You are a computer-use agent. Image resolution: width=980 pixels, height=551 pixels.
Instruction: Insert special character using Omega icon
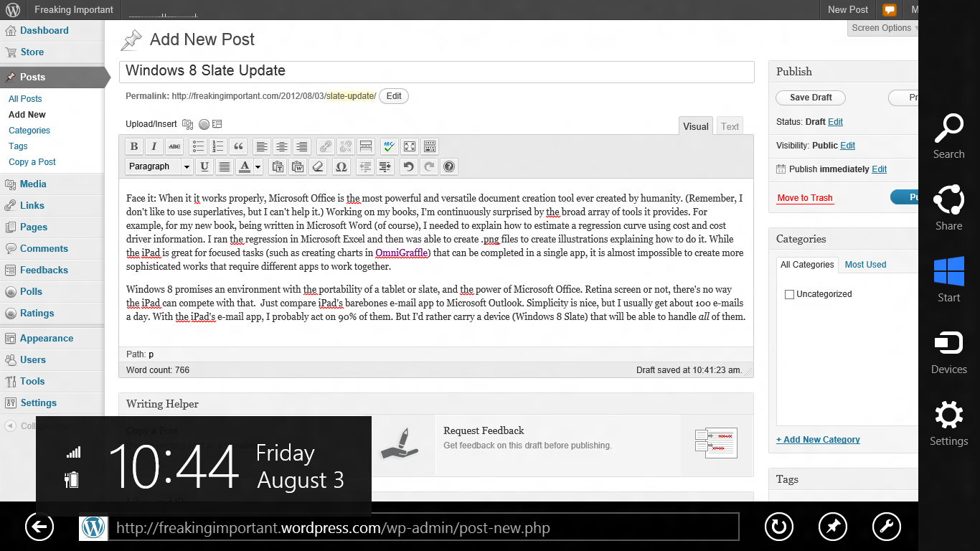click(x=341, y=166)
